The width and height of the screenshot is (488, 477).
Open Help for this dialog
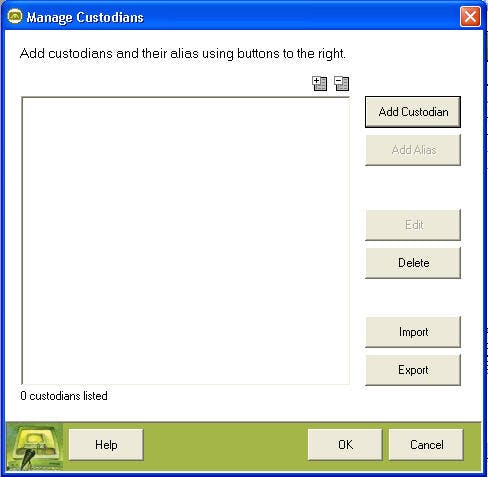pos(106,445)
